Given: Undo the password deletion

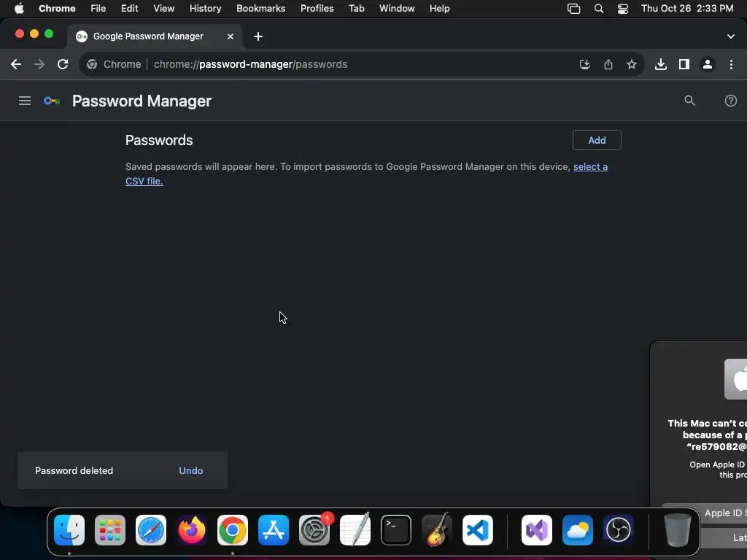Looking at the screenshot, I should [x=190, y=470].
